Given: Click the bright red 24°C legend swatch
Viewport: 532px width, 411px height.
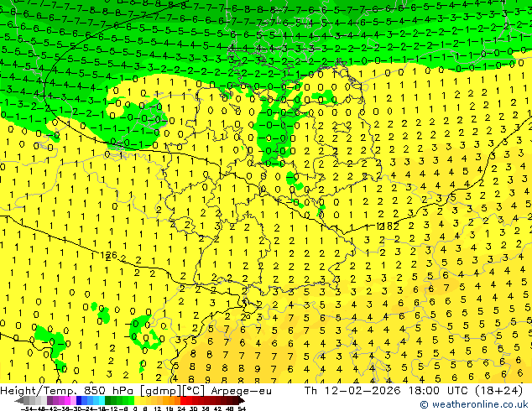Looking at the screenshot, I should coord(183,400).
